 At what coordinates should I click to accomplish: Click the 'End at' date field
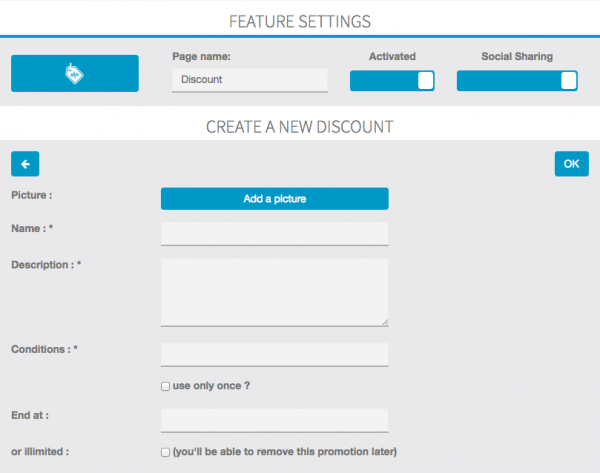[x=274, y=420]
